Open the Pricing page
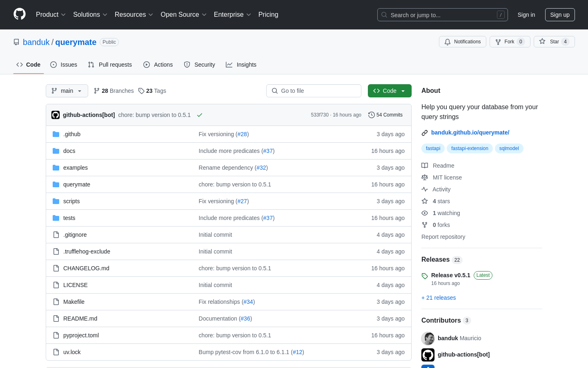 pyautogui.click(x=268, y=15)
